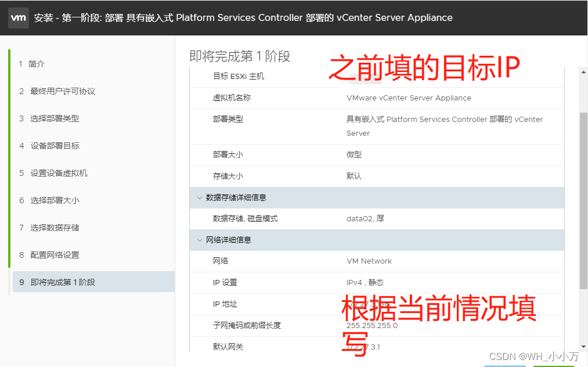Click the IP 地址 label
The height and width of the screenshot is (367, 588).
pyautogui.click(x=225, y=304)
